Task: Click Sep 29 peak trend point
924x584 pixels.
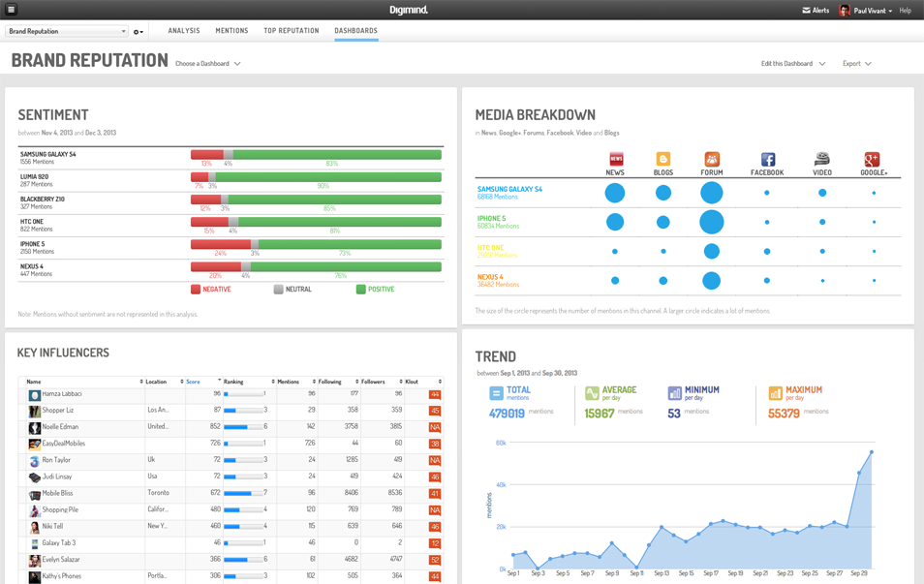Action: 872,452
